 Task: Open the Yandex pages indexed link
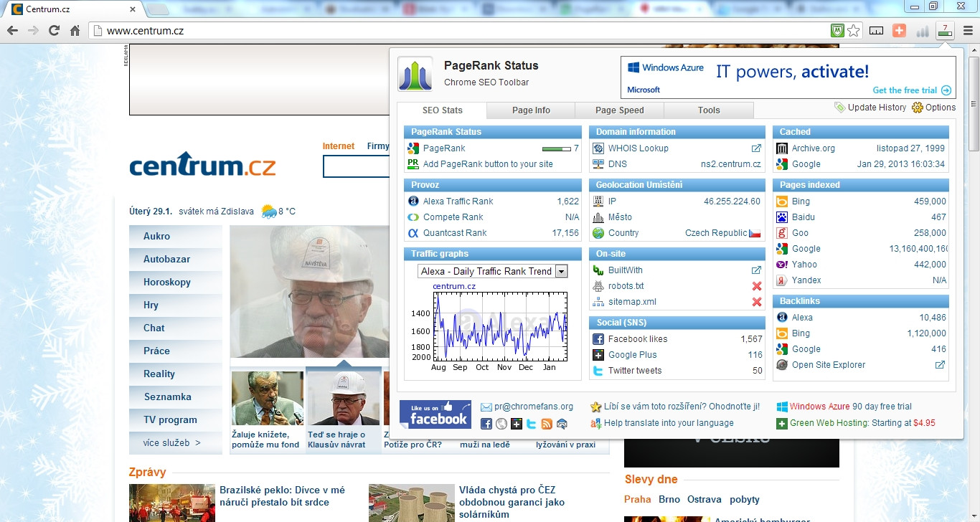coord(806,280)
